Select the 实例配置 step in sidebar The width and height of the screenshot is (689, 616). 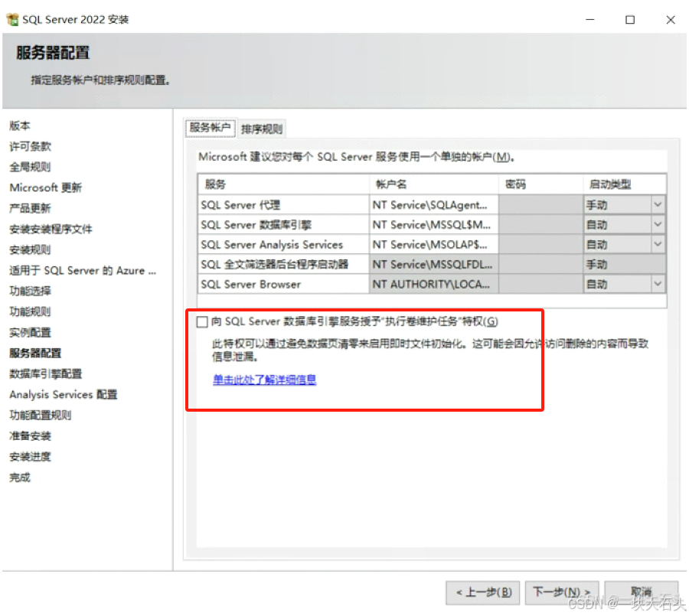(x=31, y=332)
